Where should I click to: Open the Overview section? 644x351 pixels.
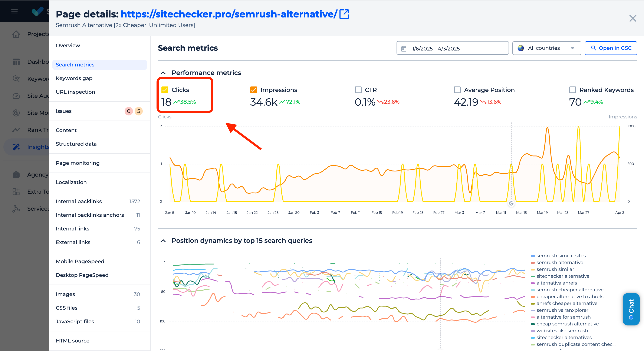click(x=68, y=46)
